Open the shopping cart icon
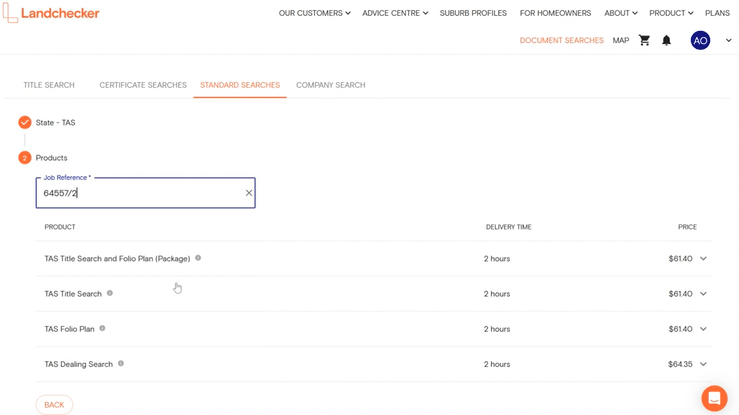The image size is (739, 415). 644,41
